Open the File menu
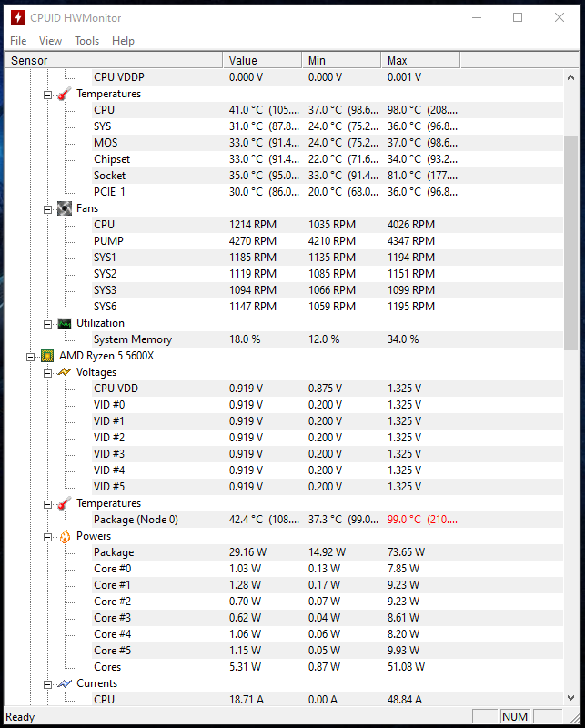This screenshot has height=728, width=585. coord(17,40)
